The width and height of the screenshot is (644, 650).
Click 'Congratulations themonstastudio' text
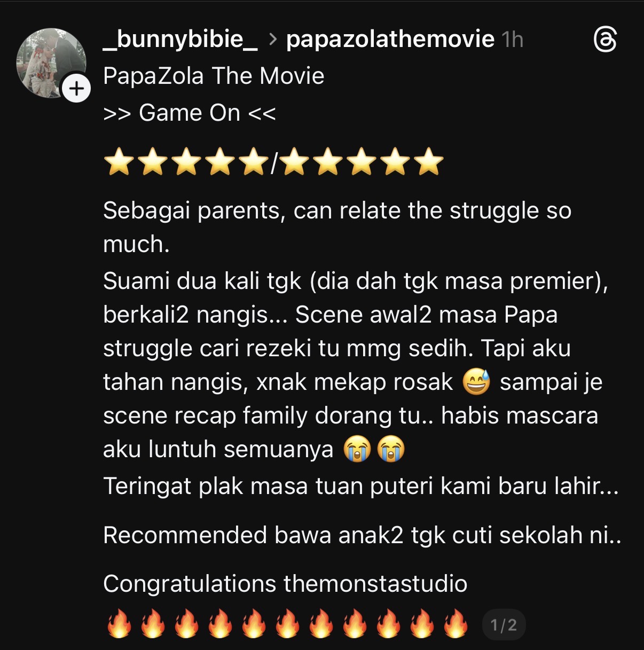[x=285, y=584]
